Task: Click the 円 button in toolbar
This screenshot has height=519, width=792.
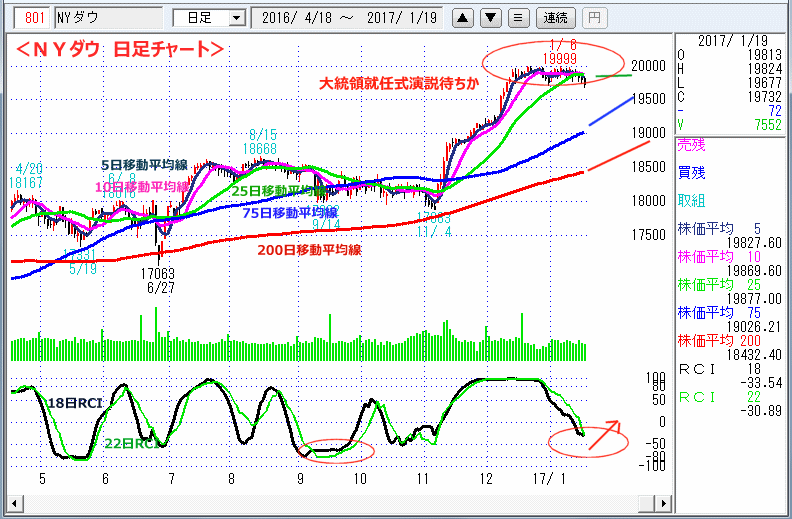Action: coord(593,18)
